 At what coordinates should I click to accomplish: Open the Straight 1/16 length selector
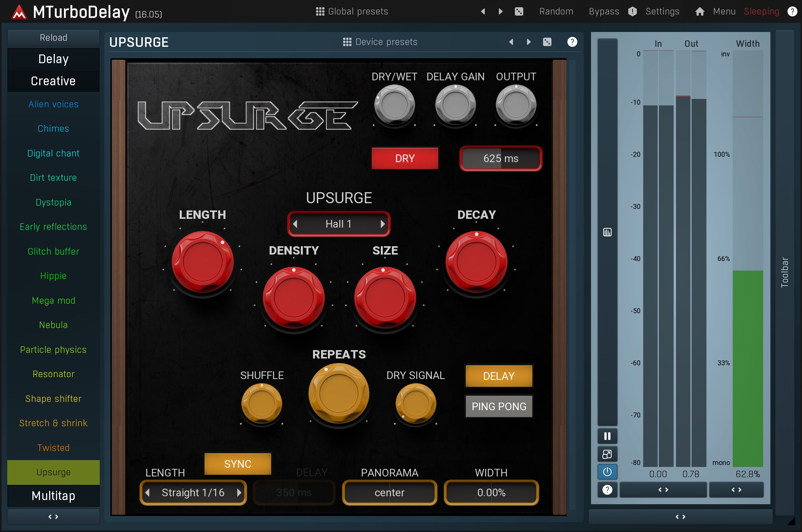point(193,493)
